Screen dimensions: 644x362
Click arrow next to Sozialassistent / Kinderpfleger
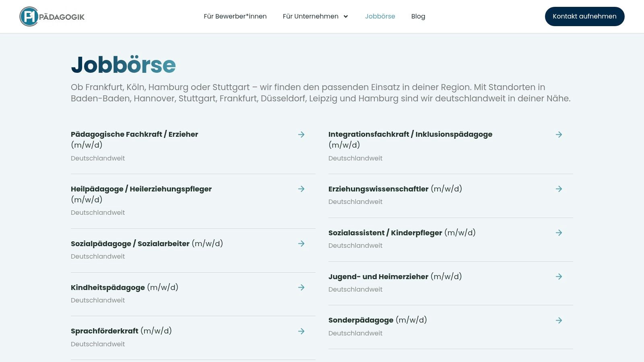pyautogui.click(x=559, y=232)
